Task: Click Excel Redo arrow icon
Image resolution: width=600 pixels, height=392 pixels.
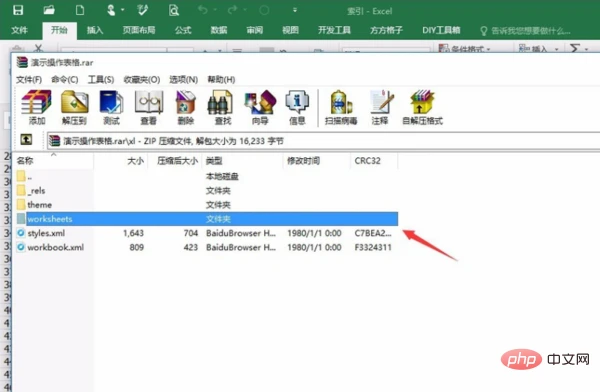Action: click(232, 10)
